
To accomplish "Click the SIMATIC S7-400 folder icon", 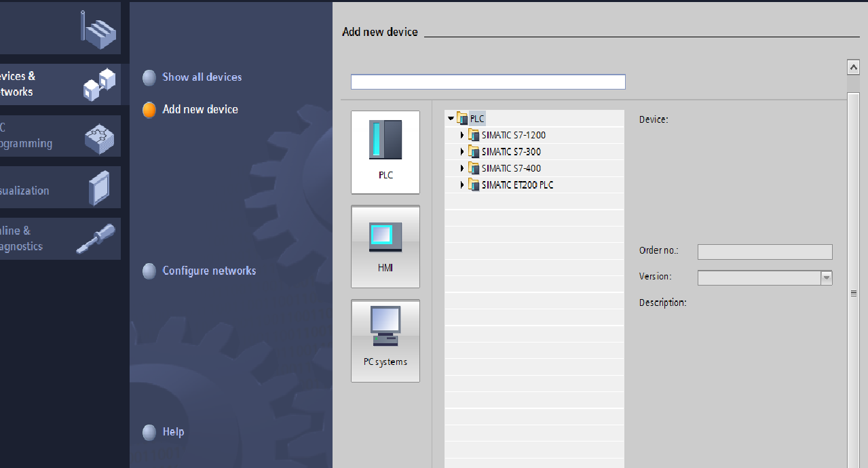I will (474, 168).
